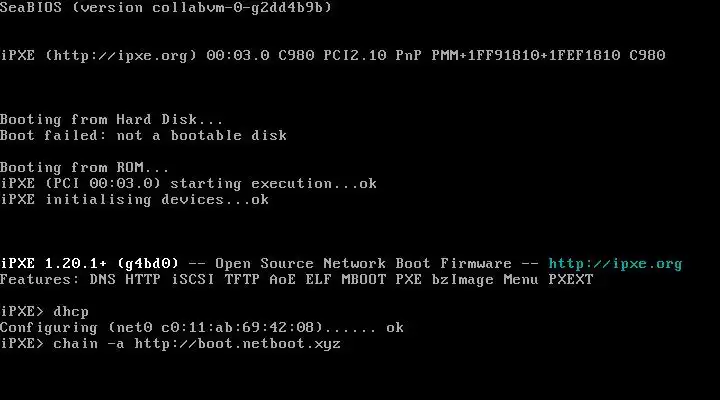Click 'PMM+1FF91810+1FEF1810' text

(526, 56)
